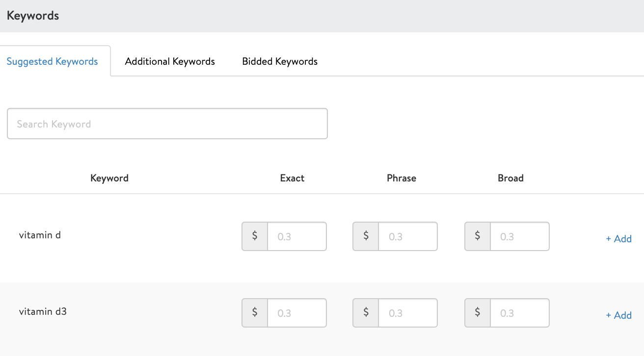Viewport: 644px width, 356px height.
Task: Click the Exact column header
Action: click(292, 178)
